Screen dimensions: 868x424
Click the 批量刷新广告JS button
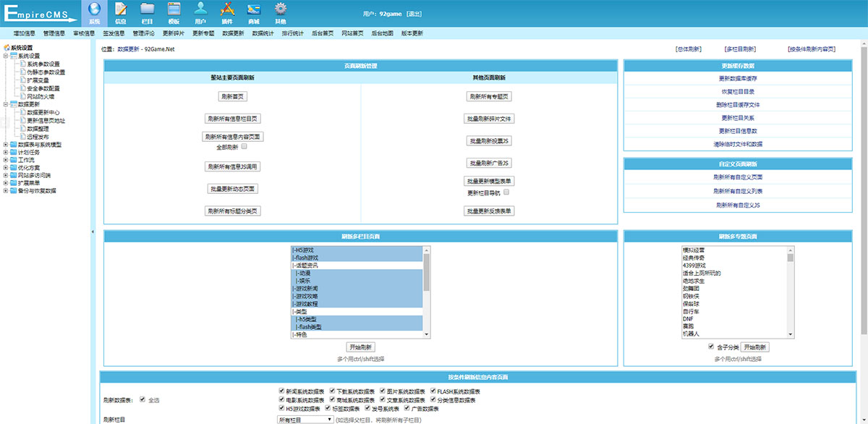pyautogui.click(x=489, y=163)
